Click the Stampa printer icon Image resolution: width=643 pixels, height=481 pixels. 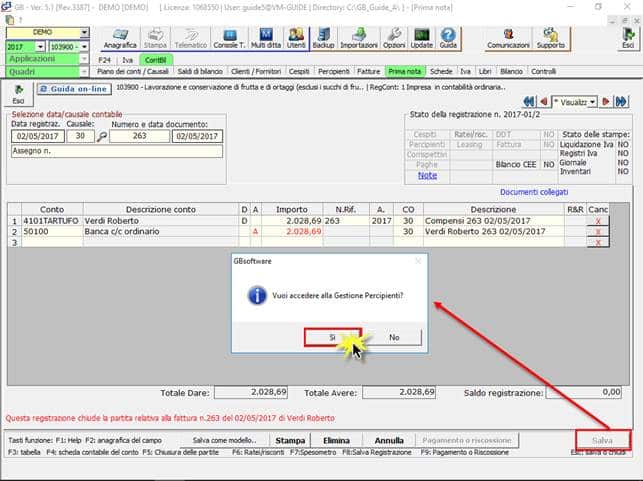point(155,39)
